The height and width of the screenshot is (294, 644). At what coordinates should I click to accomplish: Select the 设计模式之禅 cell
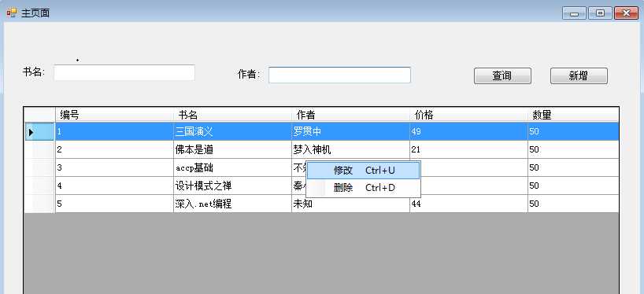232,186
